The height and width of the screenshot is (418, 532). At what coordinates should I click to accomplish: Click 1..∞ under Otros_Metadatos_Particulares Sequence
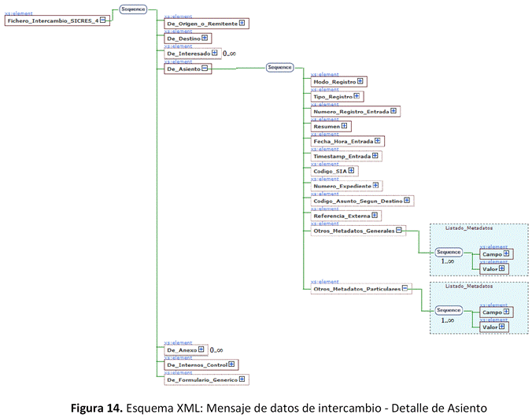(x=448, y=320)
